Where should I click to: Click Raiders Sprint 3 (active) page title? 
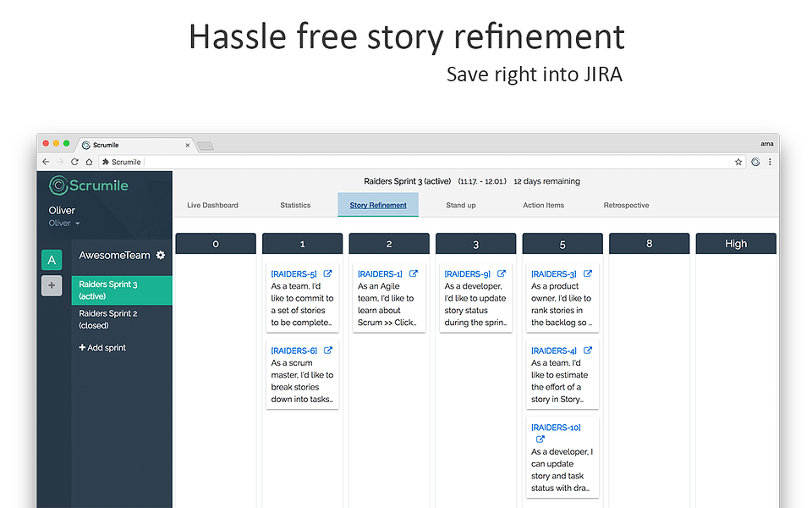[x=407, y=181]
